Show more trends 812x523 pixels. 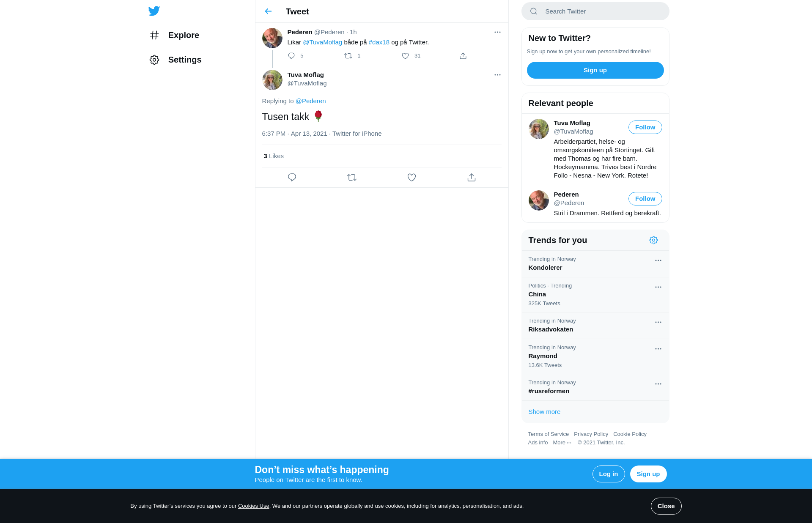544,412
